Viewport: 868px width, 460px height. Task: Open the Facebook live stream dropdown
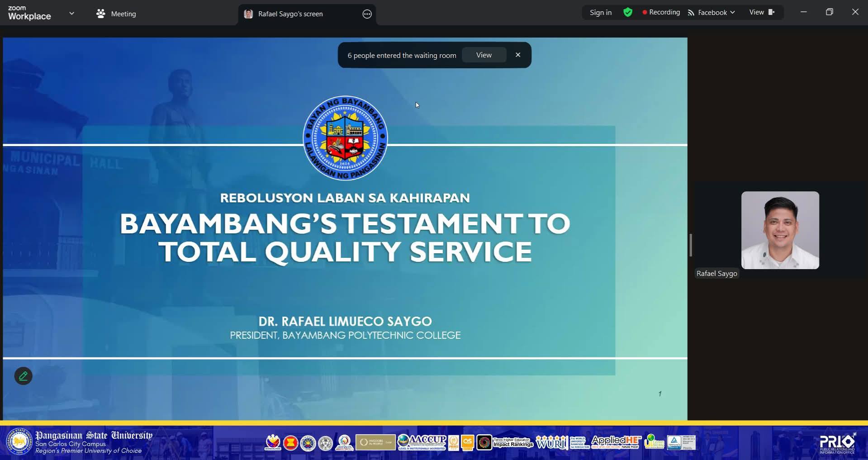pos(711,12)
